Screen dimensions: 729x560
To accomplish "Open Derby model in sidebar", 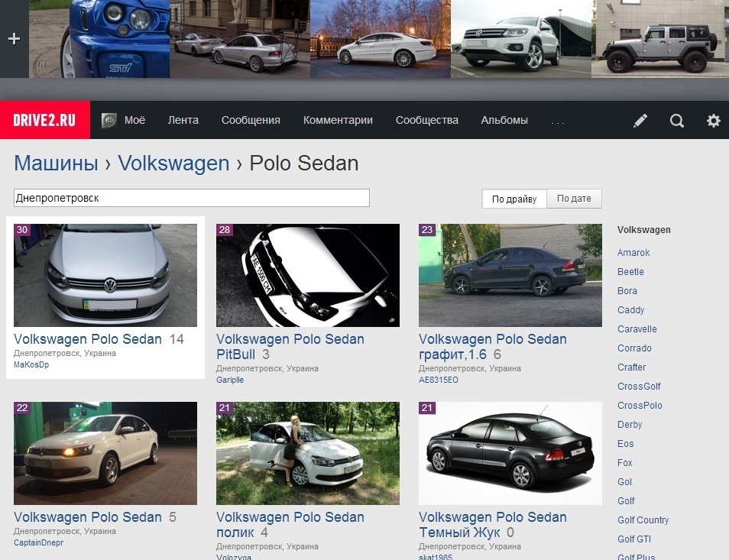I will pos(630,425).
